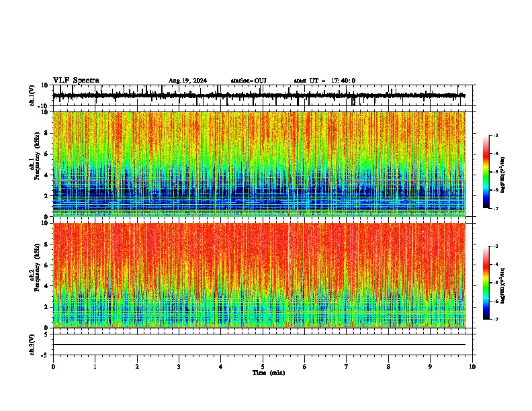Select the "ch.3(V)" vertical axis label
Viewport: 532px width, 411px height.
tap(32, 345)
